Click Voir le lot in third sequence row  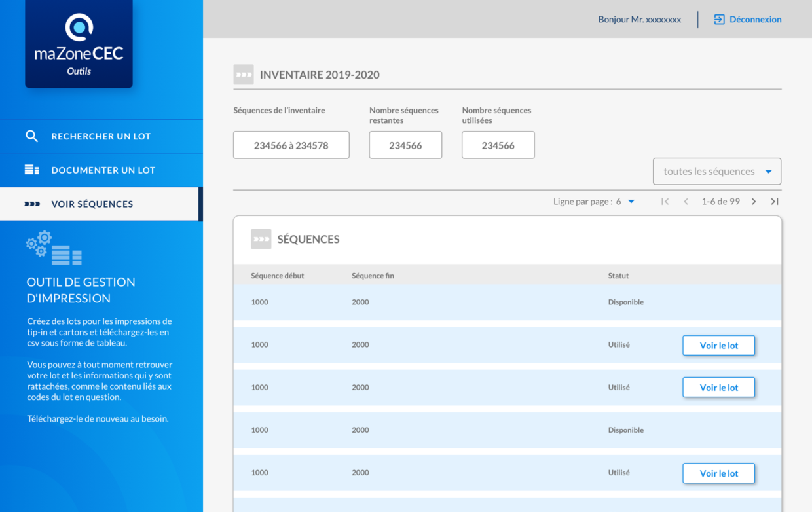719,388
